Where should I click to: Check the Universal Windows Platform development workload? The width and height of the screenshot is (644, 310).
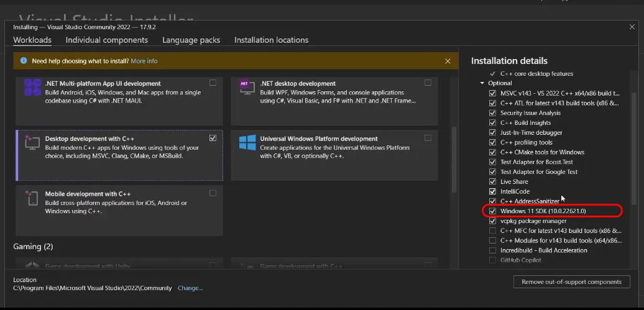[x=428, y=138]
